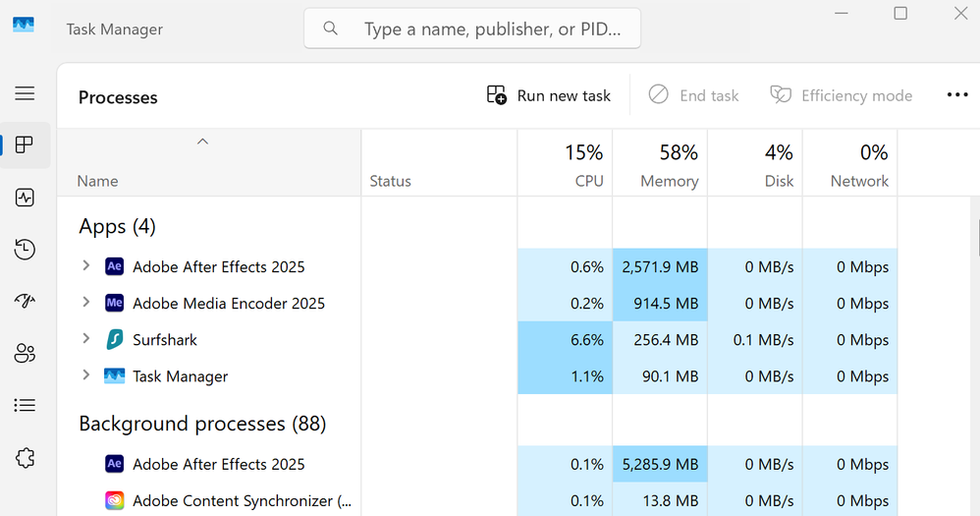Click the Adobe Content Synchronizer icon
The height and width of the screenshot is (516, 980).
coord(114,500)
